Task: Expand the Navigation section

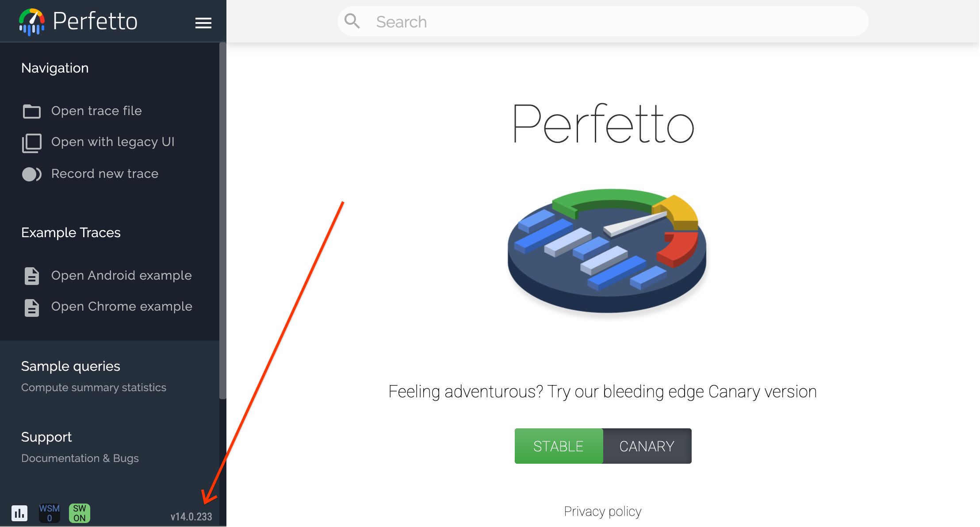Action: tap(54, 68)
